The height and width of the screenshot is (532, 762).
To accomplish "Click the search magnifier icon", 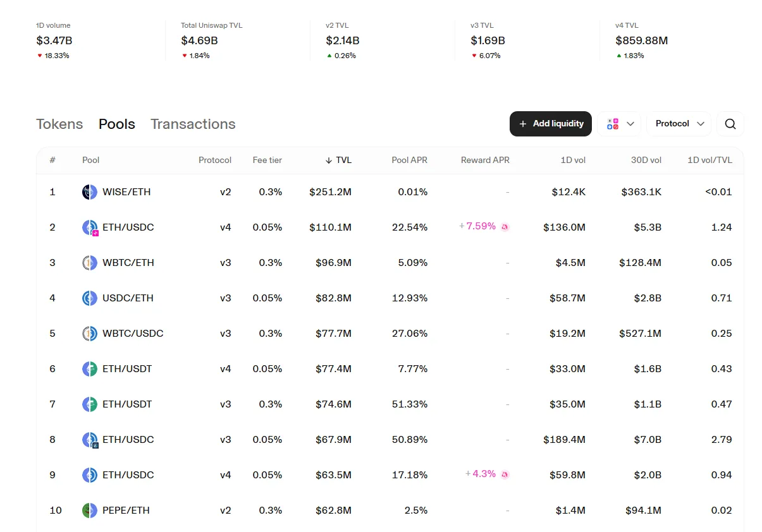I will (730, 124).
